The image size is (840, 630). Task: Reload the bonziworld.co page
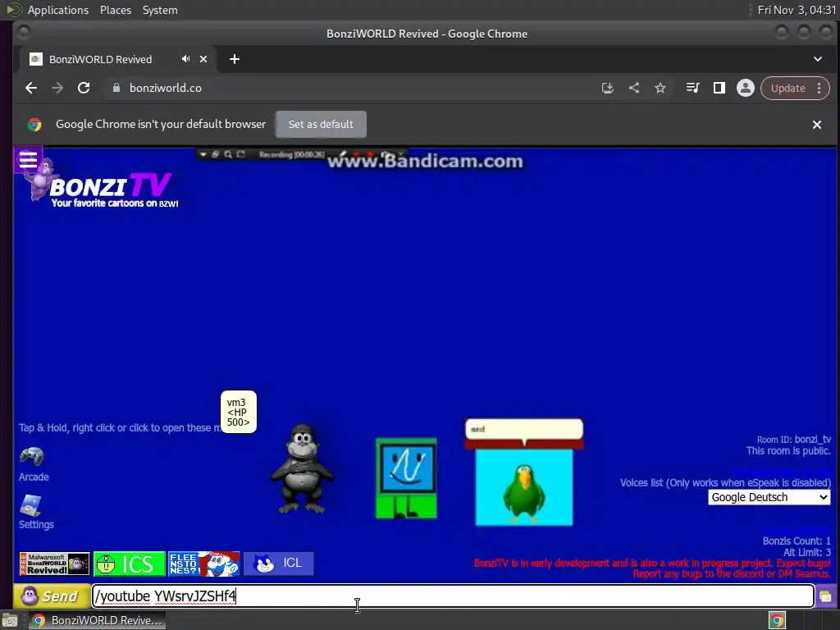tap(84, 88)
